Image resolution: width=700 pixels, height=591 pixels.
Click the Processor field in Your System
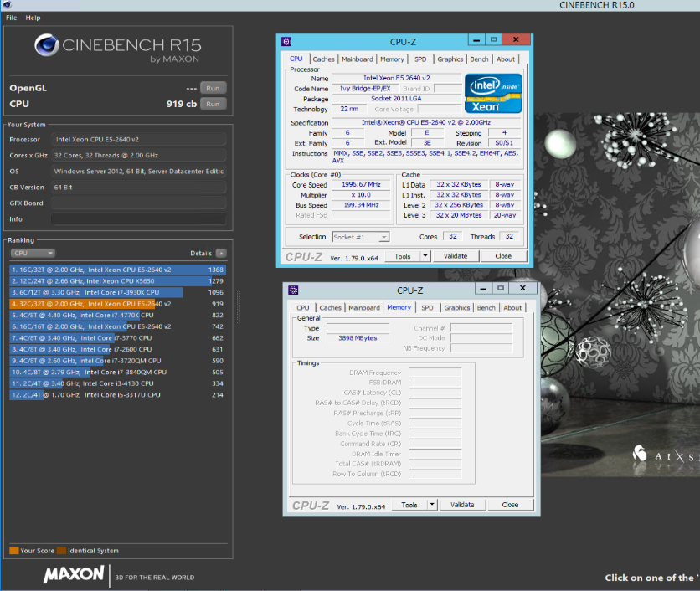coord(138,139)
